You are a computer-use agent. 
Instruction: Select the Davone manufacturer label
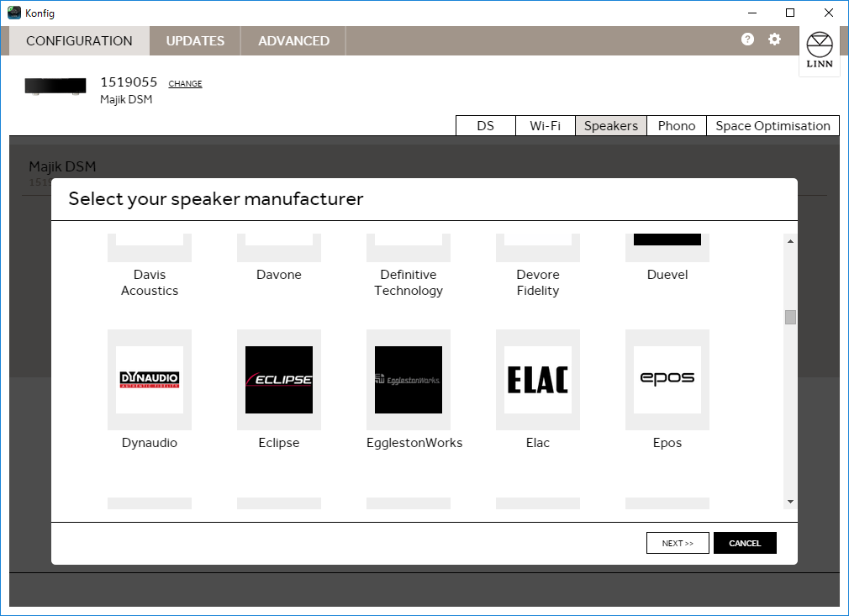click(279, 275)
